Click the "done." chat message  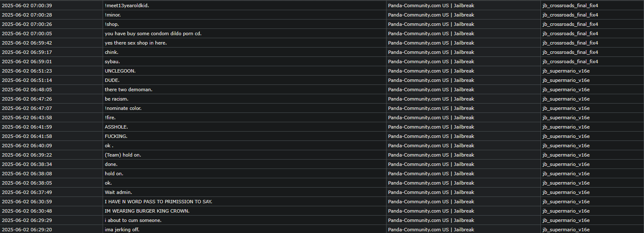point(111,164)
